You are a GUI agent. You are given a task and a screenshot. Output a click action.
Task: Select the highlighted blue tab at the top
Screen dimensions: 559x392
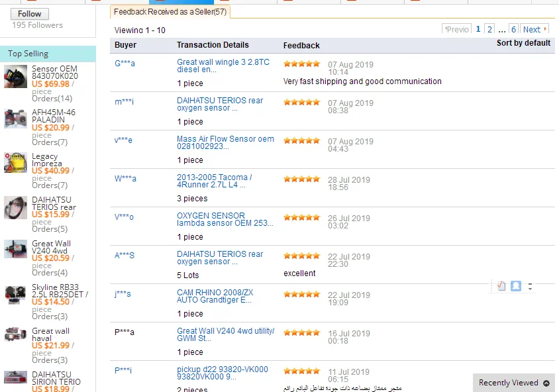[x=179, y=2]
